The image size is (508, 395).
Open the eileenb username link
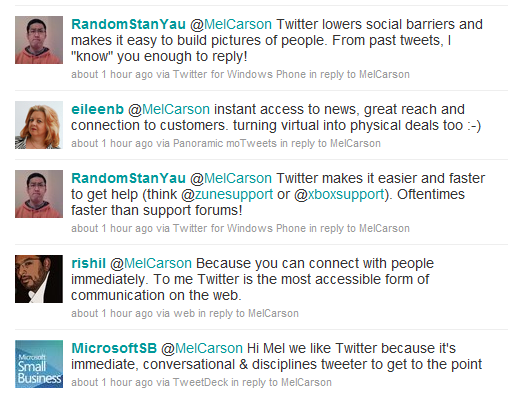click(97, 109)
